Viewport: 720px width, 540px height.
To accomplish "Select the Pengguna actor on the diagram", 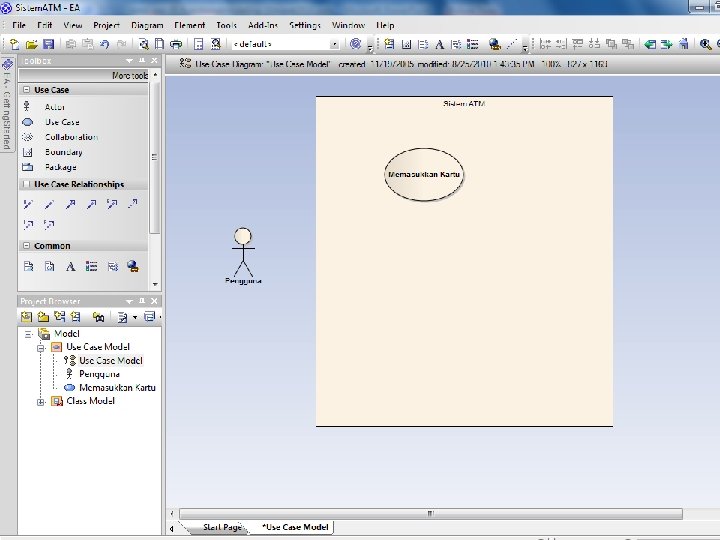I will (x=243, y=256).
